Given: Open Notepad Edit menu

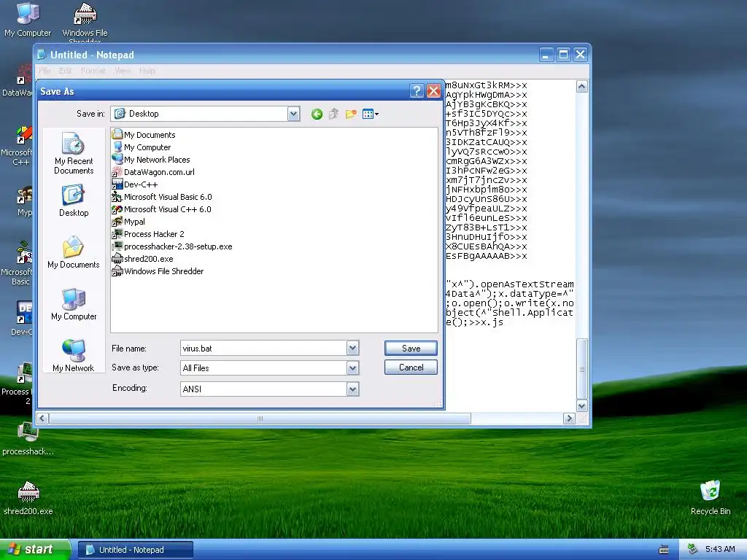Looking at the screenshot, I should (x=65, y=71).
